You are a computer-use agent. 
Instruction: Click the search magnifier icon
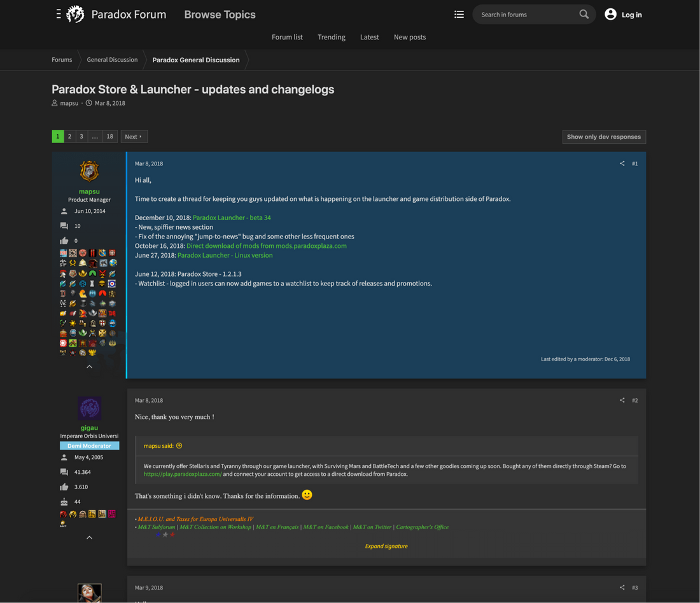(584, 14)
